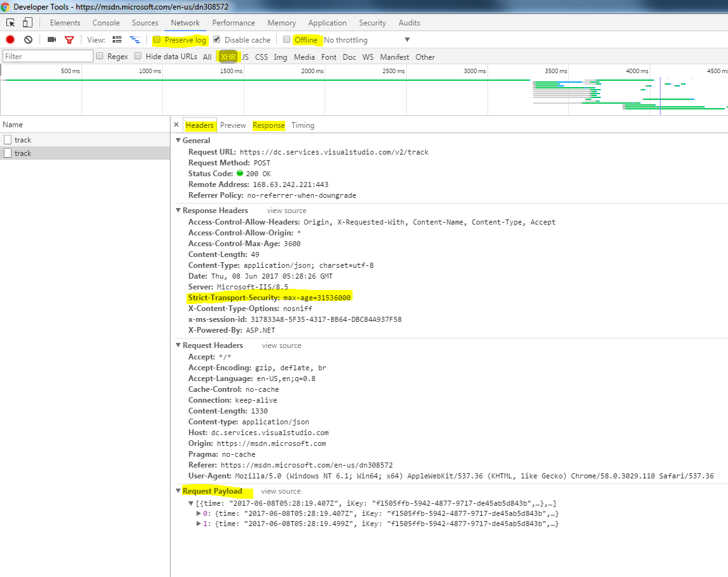Filter requests by WS

(368, 57)
